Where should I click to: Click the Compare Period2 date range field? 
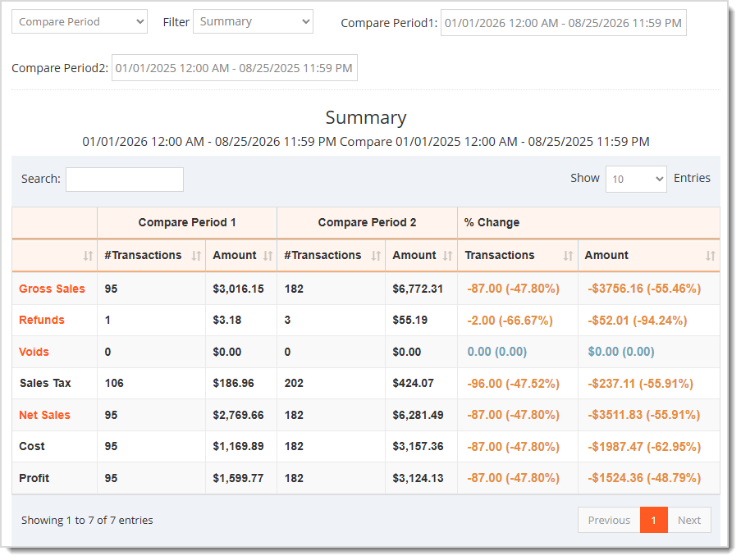pyautogui.click(x=235, y=68)
